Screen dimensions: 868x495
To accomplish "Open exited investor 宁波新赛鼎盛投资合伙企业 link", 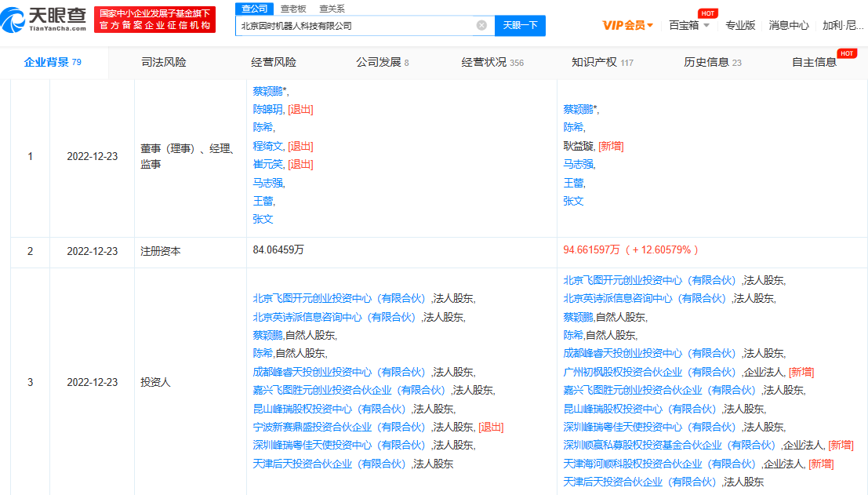I will pyautogui.click(x=341, y=427).
